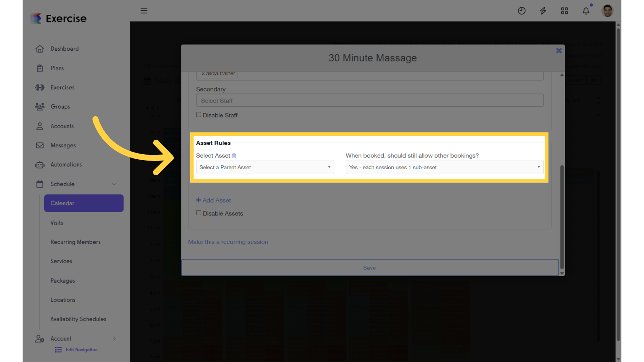The image size is (644, 362).
Task: Go to Messages
Action: [63, 145]
